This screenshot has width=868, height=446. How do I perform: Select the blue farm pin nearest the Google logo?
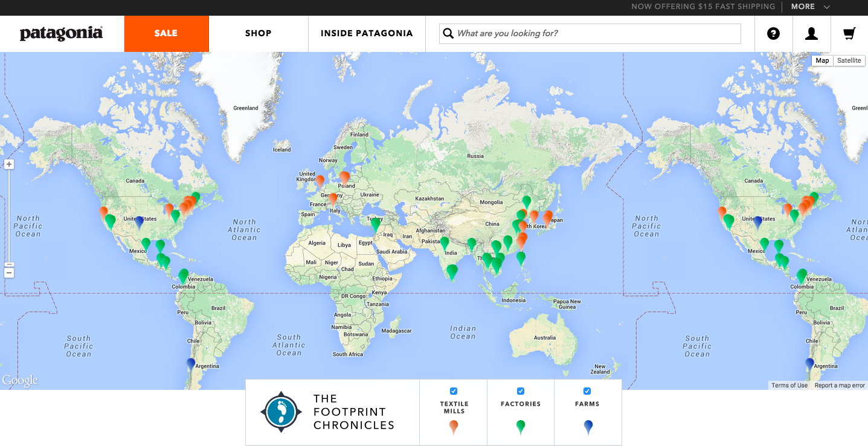191,365
